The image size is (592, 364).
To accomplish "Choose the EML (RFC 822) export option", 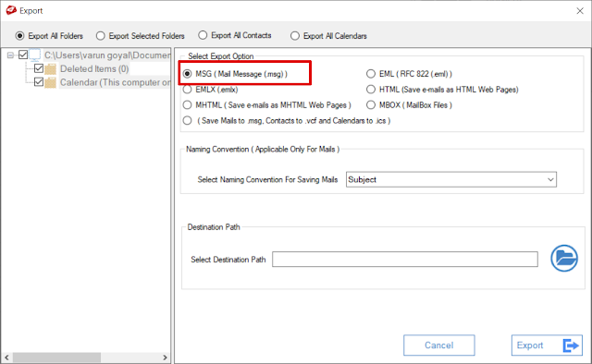I will (371, 74).
